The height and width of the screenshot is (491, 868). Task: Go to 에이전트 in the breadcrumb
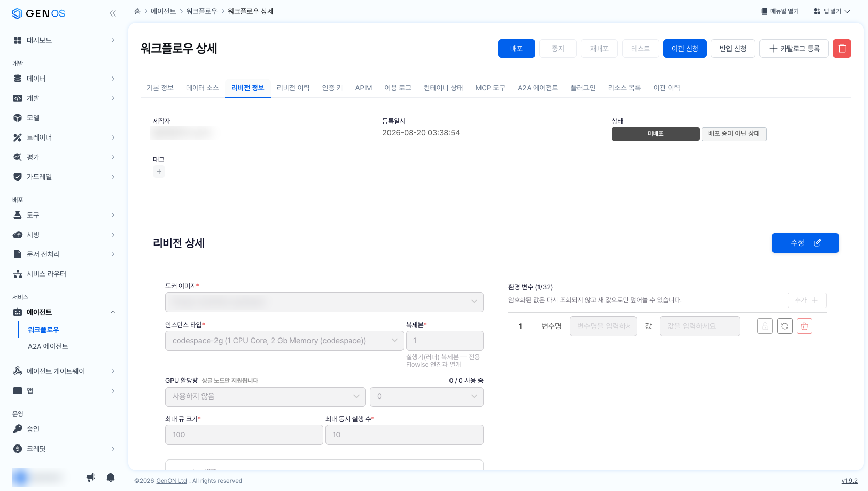(x=163, y=11)
